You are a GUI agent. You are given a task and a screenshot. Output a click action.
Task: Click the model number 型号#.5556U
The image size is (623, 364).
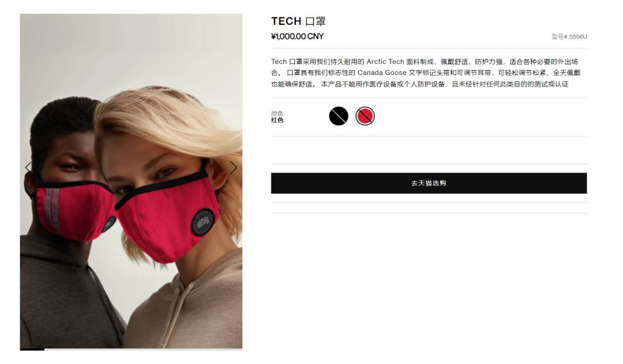coord(569,36)
